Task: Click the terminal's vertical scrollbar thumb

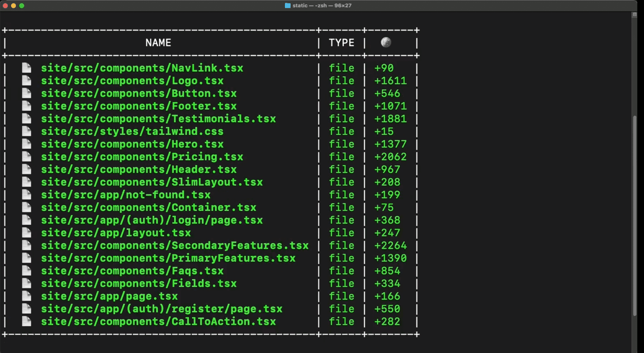Action: click(x=634, y=216)
